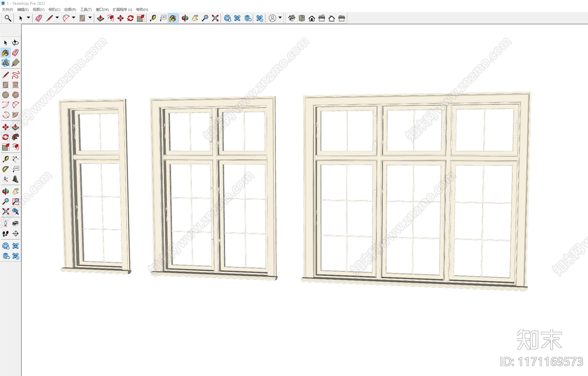Expand the user account dropdown arrow
Viewport: 588px width, 376px height.
click(x=280, y=18)
